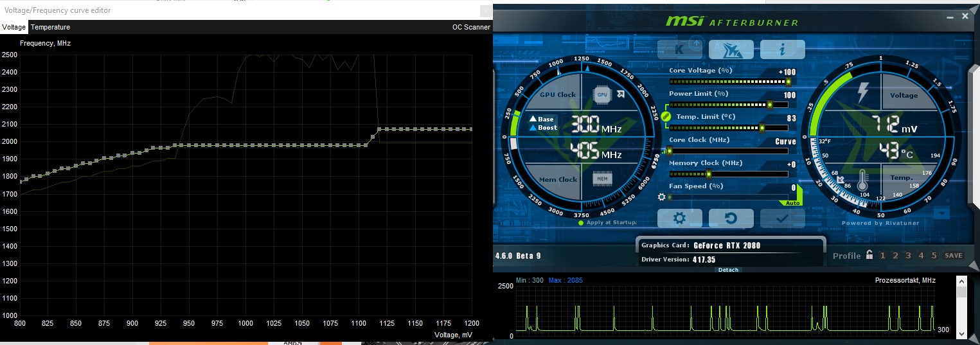
Task: Toggle the link icon between Power and Temp limit
Action: 666,117
